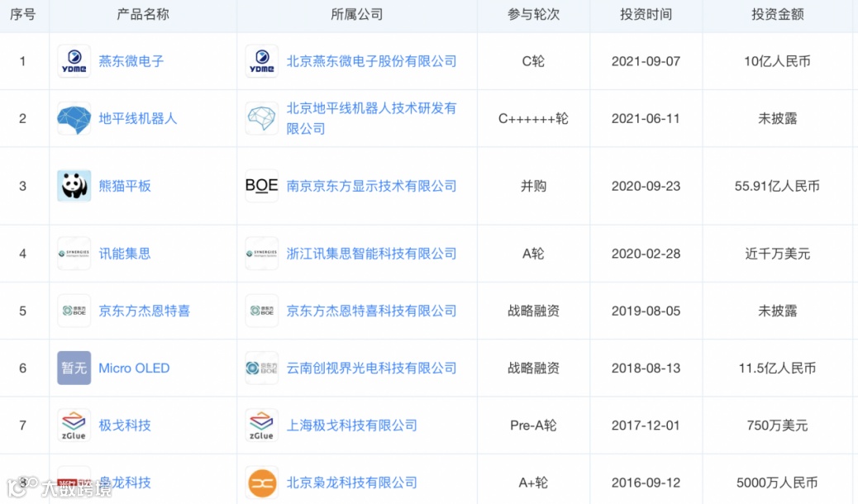Image resolution: width=858 pixels, height=504 pixels.
Task: Click the outlined brain logo beside 北京地平线机器人技术研发有限公司
Action: [x=261, y=118]
